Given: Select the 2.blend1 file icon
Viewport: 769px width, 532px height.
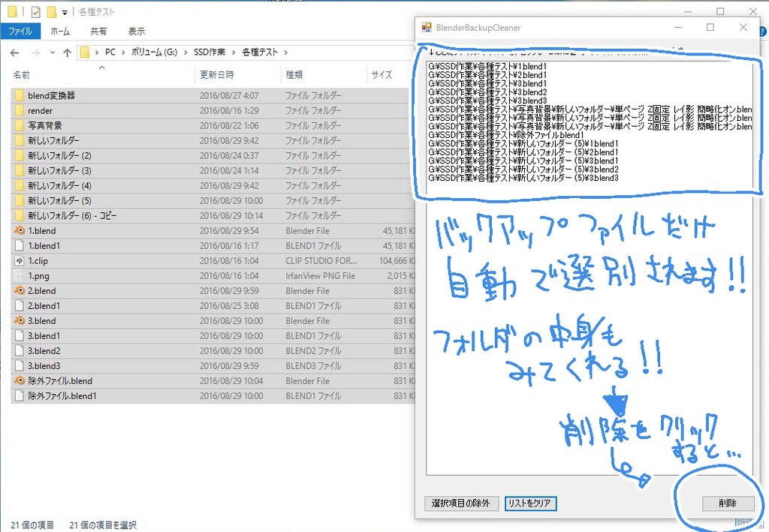Looking at the screenshot, I should (19, 305).
